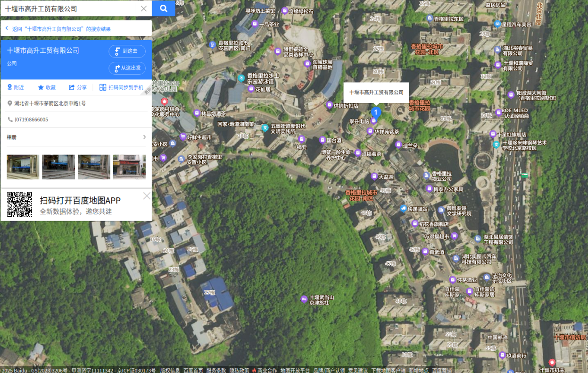
Task: Open the first album photo thumbnail
Action: (23, 167)
